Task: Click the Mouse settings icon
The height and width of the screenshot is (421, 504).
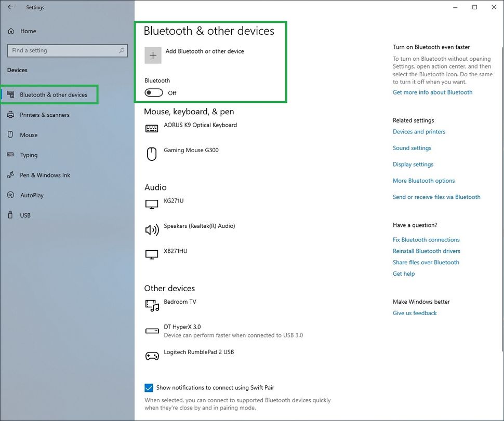Action: click(11, 135)
